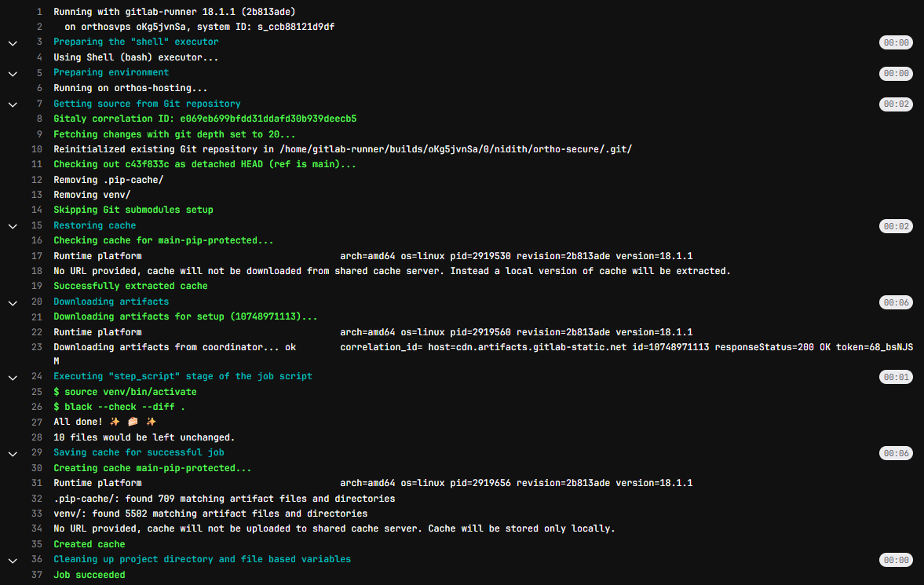Click the "Reinitialized existing Git repository" line
The height and width of the screenshot is (585, 924).
[x=343, y=149]
